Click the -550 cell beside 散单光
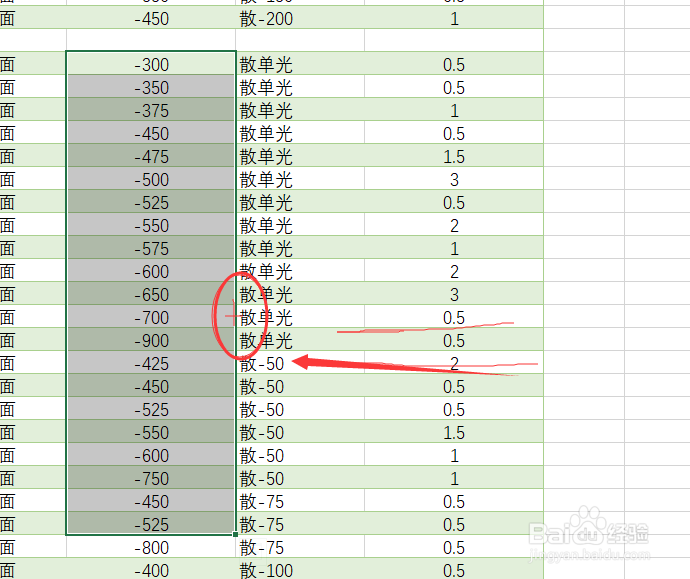 (x=151, y=225)
